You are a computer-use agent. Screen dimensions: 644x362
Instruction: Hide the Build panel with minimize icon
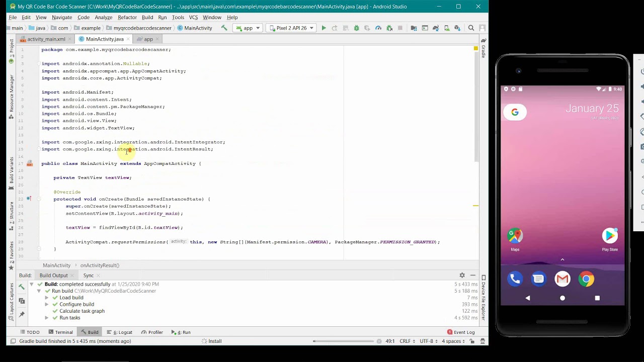point(473,275)
